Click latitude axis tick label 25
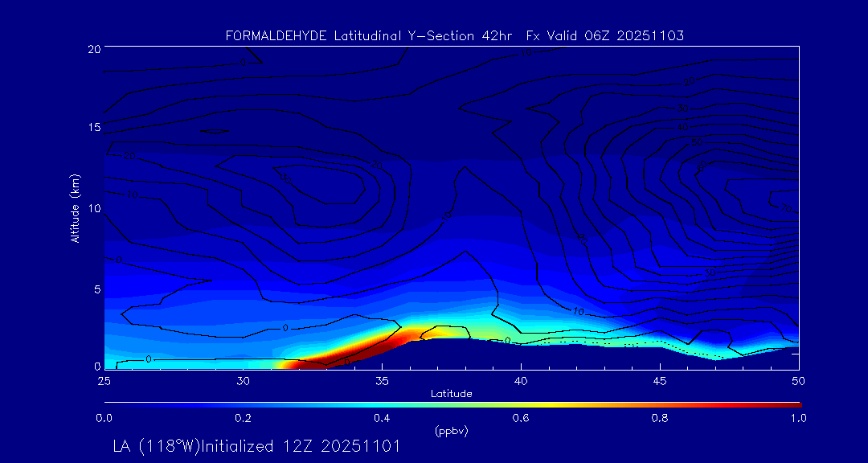The width and height of the screenshot is (868, 463). (104, 381)
